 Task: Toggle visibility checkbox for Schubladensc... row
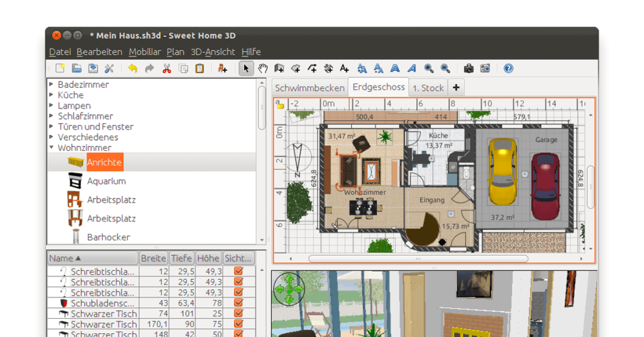(x=238, y=303)
